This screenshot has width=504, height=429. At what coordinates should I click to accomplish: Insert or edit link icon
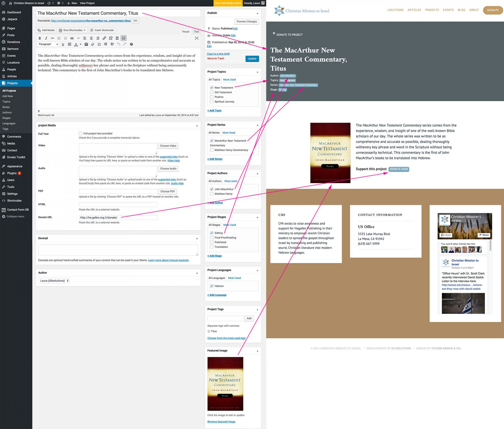pyautogui.click(x=104, y=38)
